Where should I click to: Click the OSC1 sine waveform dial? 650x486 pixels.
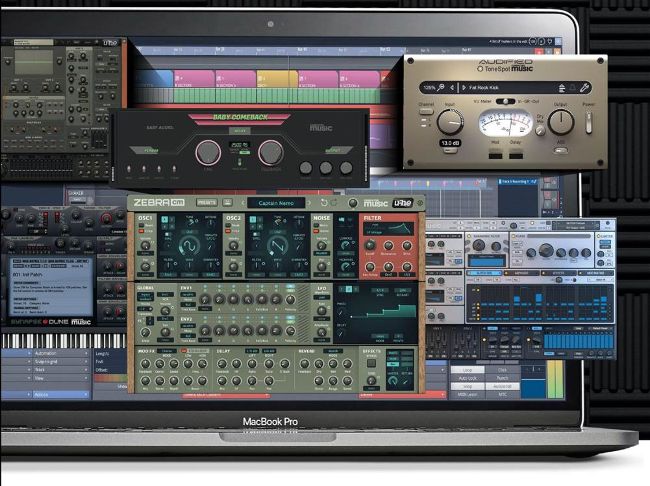(189, 246)
